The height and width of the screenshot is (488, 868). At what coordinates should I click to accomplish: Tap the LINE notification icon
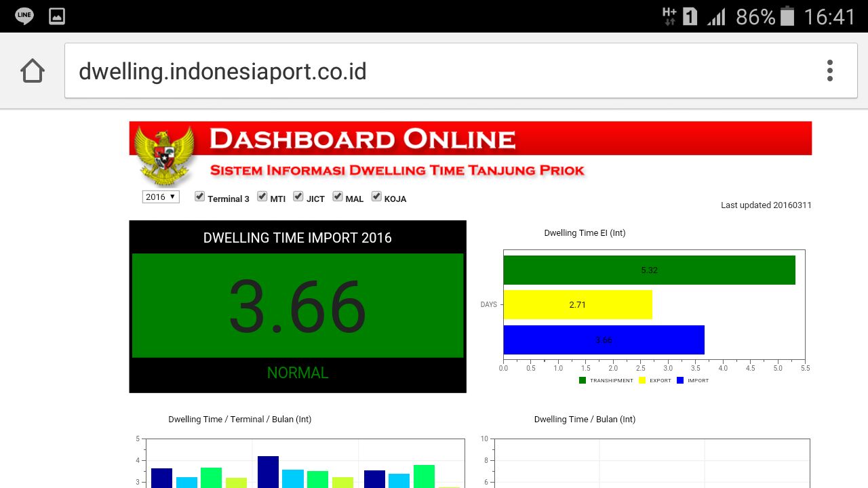(x=24, y=16)
